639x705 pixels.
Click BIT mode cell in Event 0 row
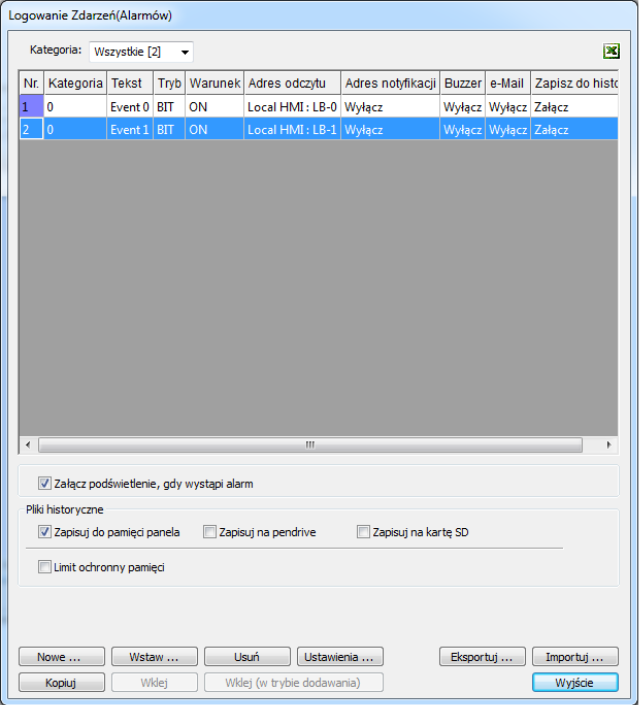point(169,107)
